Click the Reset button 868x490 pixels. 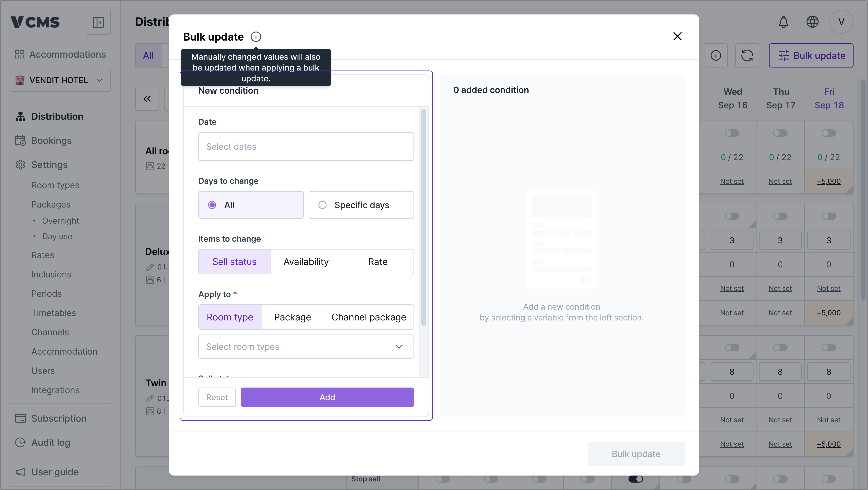(x=217, y=397)
